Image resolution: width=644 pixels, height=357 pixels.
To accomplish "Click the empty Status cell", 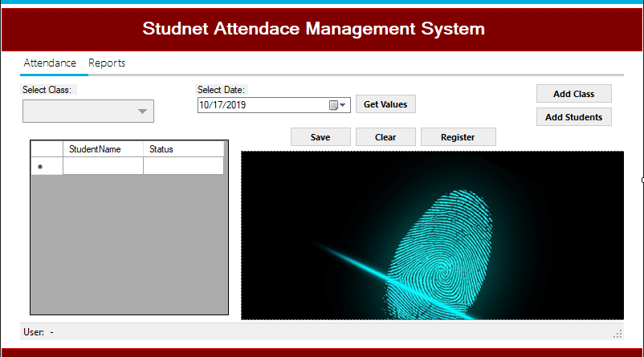I will tap(183, 166).
